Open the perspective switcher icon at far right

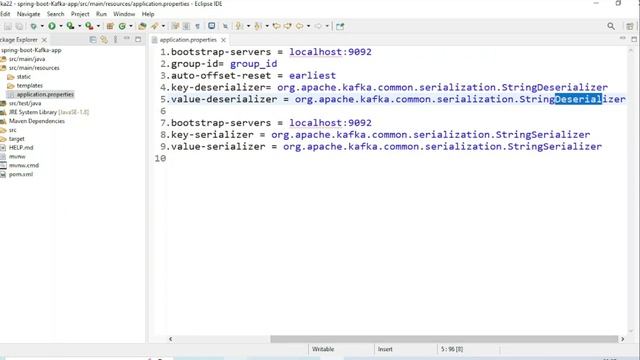630,26
